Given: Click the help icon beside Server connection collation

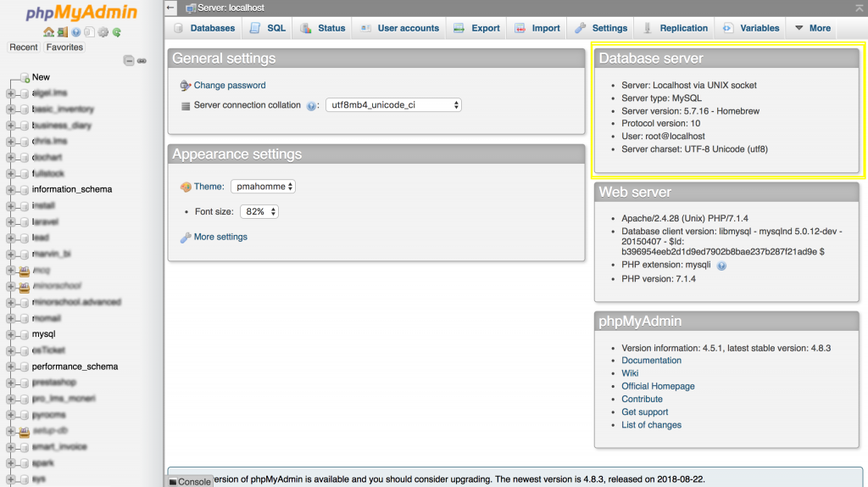Looking at the screenshot, I should tap(311, 106).
